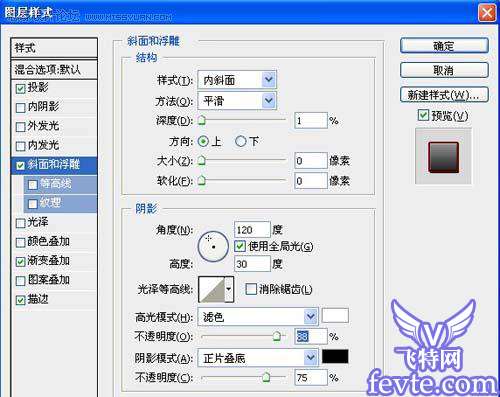This screenshot has width=500, height=397.
Task: Click the 大小 size pixel input
Action: point(311,161)
